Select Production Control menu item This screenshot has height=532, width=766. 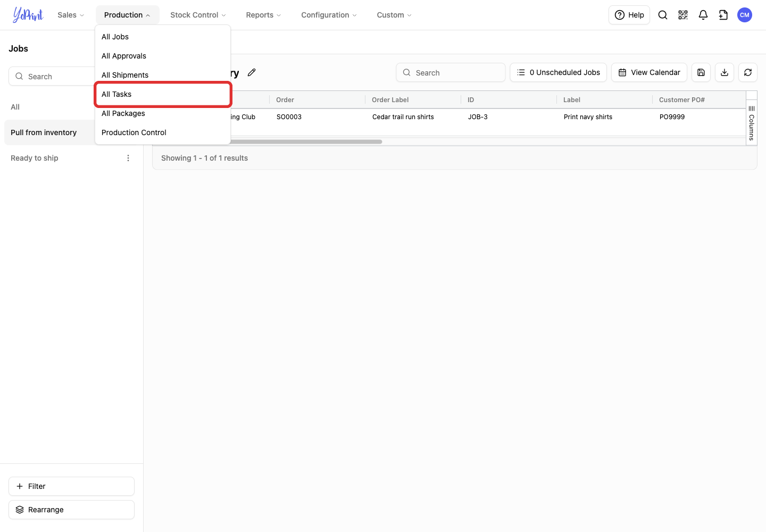click(163, 132)
